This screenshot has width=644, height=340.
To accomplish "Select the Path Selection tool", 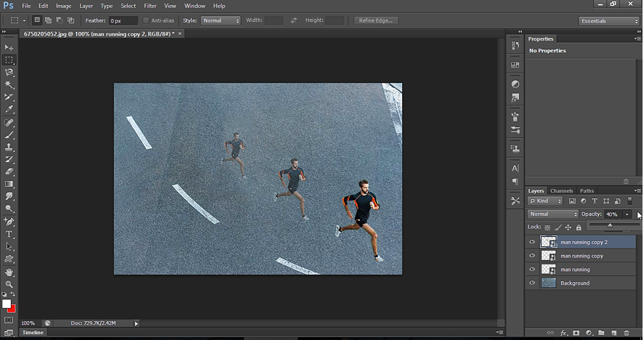I will pos(9,246).
